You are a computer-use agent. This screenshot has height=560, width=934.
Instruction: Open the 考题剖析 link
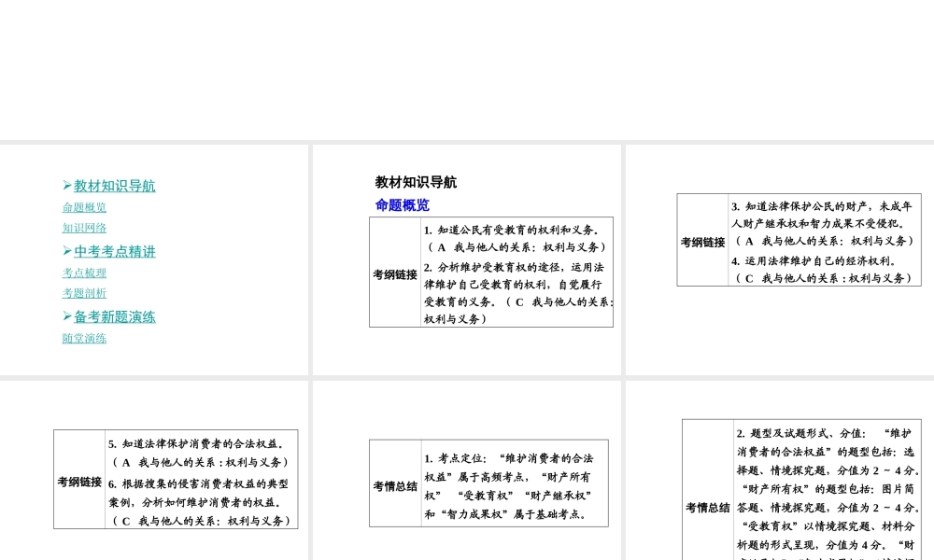pyautogui.click(x=84, y=293)
